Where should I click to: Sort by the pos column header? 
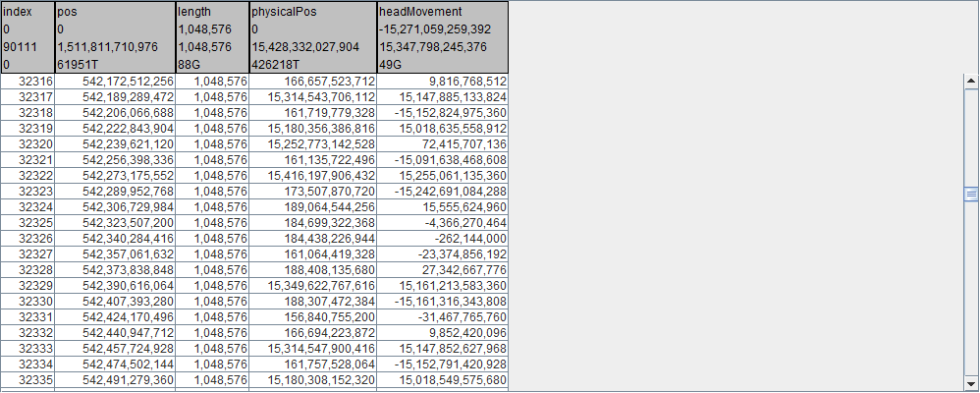pyautogui.click(x=114, y=12)
